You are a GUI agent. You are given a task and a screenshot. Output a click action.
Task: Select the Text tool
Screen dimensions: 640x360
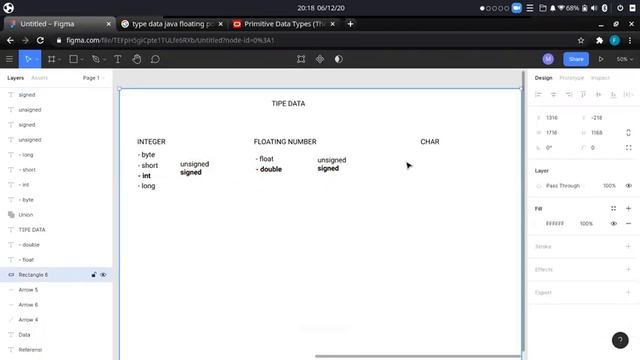118,59
